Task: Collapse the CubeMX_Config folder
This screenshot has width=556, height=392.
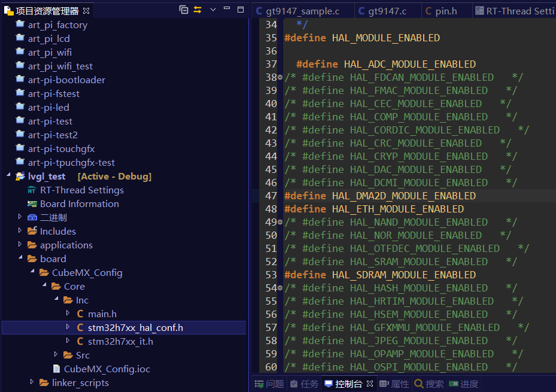Action: click(33, 271)
